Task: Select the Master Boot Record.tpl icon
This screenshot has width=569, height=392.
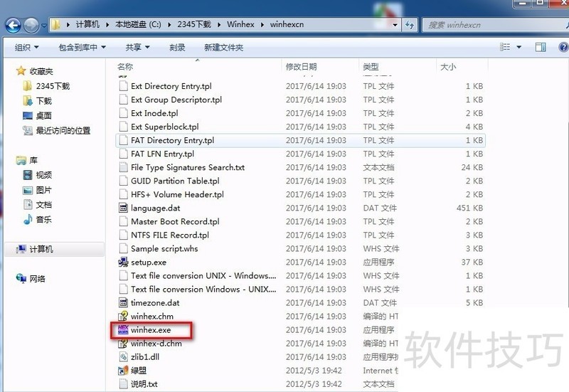Action: pos(123,221)
